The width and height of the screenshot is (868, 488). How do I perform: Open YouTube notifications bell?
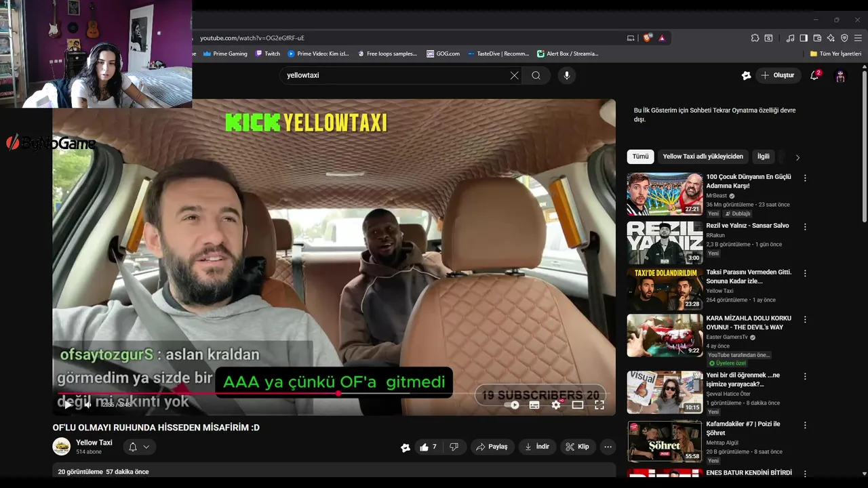814,75
